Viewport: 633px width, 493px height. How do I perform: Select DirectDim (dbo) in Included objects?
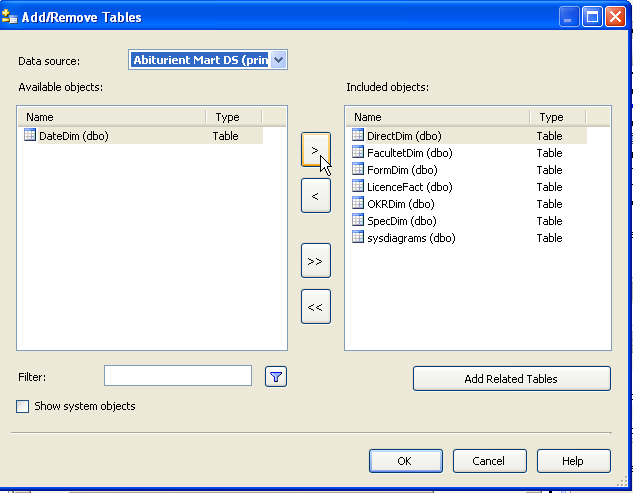[x=403, y=136]
